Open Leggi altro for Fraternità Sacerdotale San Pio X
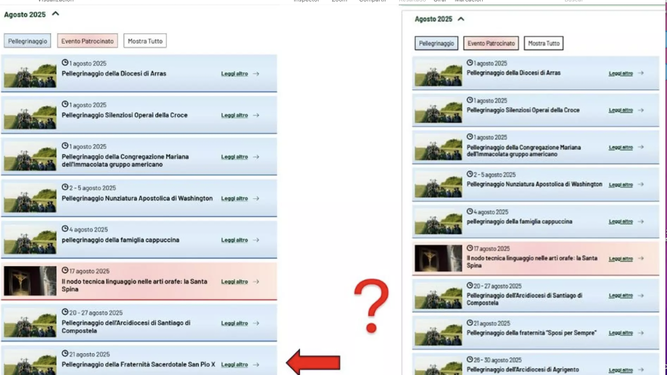Screen dimensions: 667x375 pyautogui.click(x=234, y=365)
